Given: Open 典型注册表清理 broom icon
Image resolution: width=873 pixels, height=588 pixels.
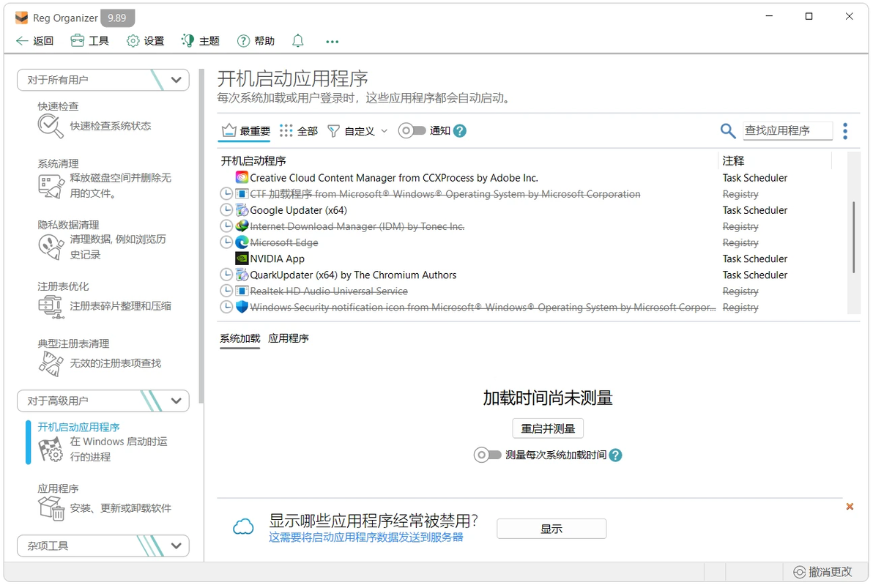Looking at the screenshot, I should [x=51, y=364].
